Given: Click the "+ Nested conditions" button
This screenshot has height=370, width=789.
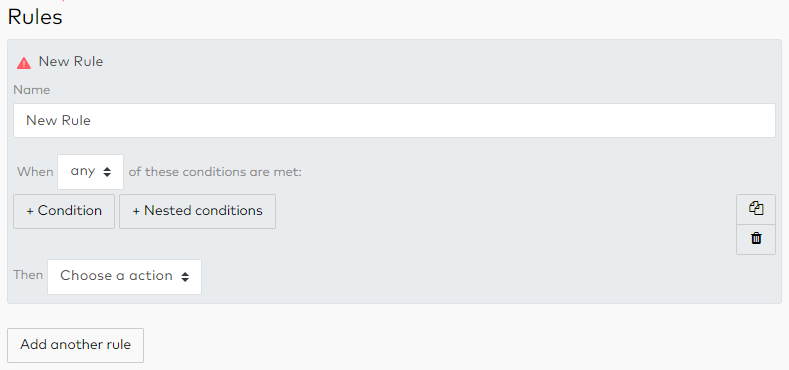Looking at the screenshot, I should click(x=197, y=211).
